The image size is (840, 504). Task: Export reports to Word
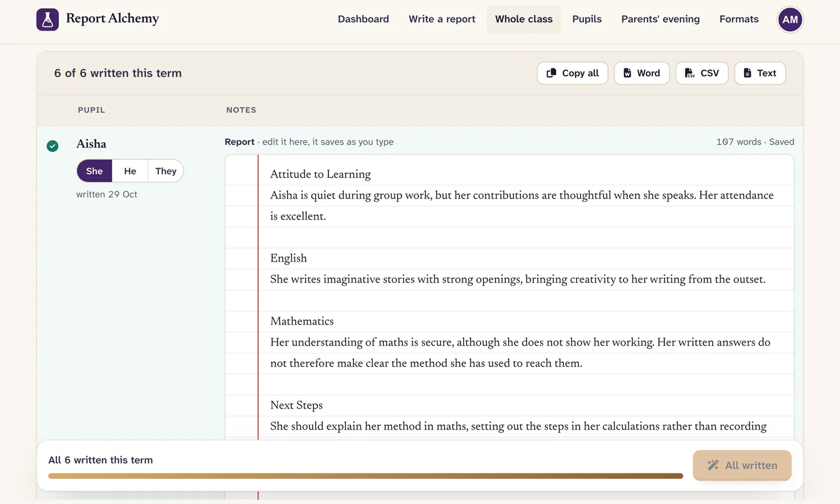[641, 73]
